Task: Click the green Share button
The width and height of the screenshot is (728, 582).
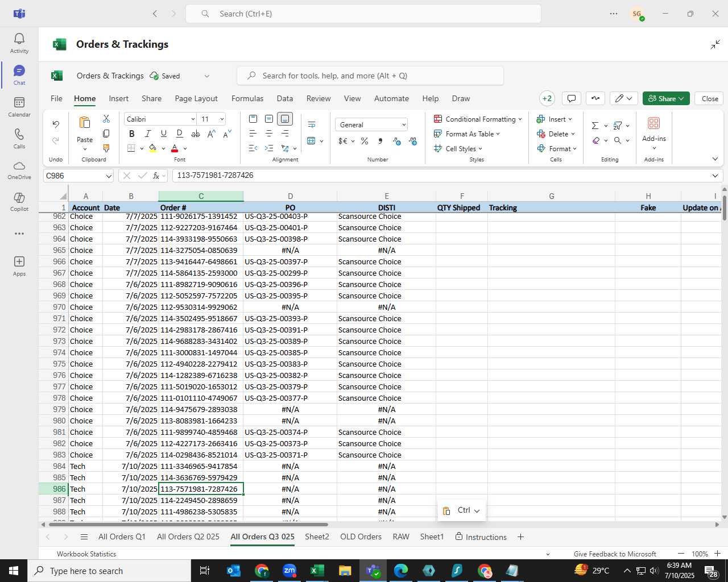Action: point(666,98)
